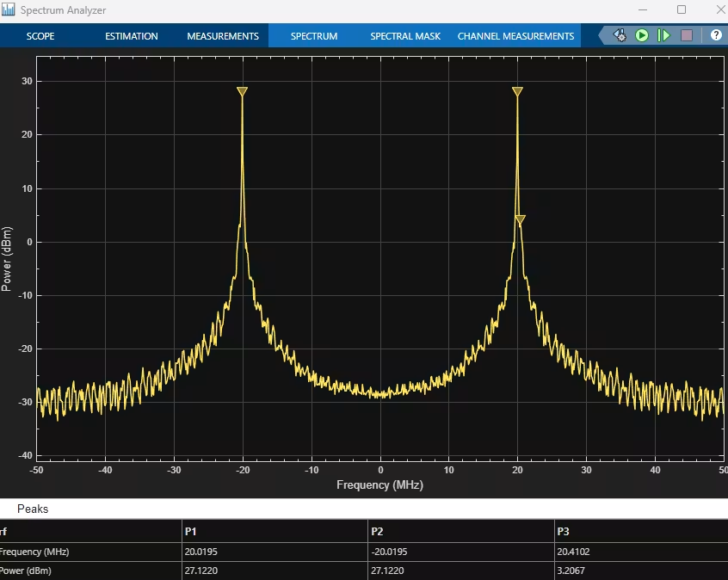Select the SPECTRUM tab

click(314, 36)
